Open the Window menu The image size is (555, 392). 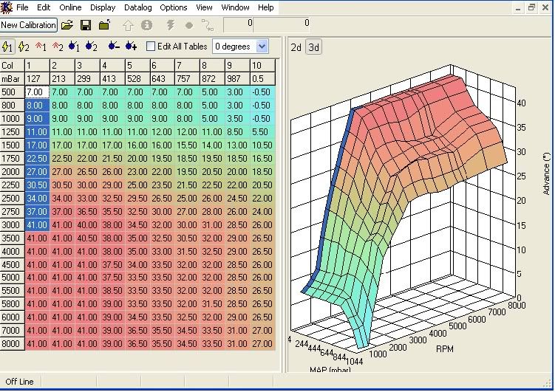click(x=235, y=7)
